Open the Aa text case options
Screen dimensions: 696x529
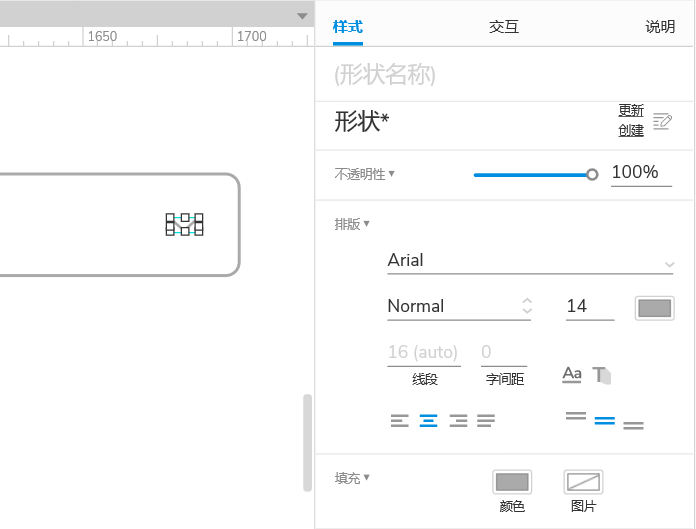click(572, 375)
